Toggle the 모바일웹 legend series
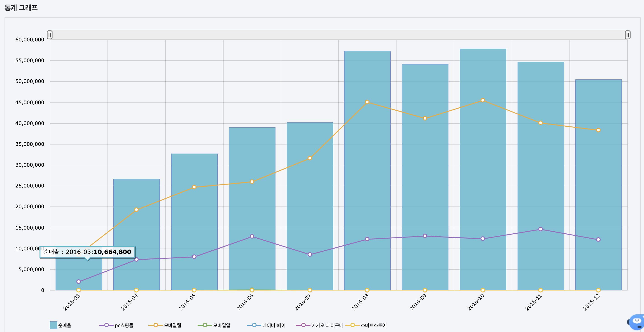Screen dimensions: 644x332 click(x=165, y=325)
